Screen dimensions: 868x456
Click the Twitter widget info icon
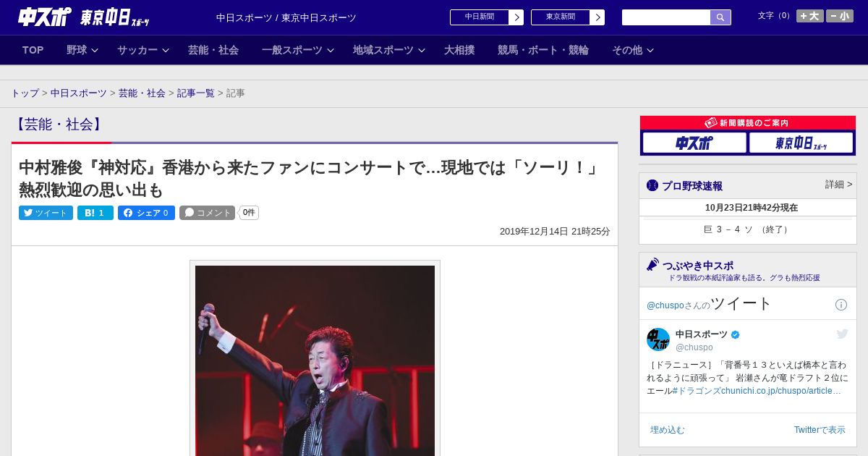click(x=841, y=305)
